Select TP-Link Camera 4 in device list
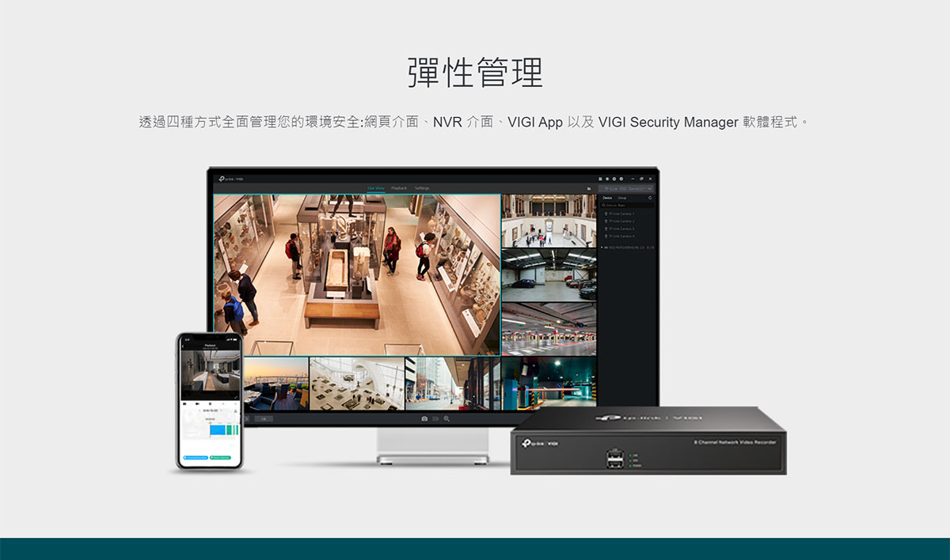Screen dimensions: 950x560 pos(620,236)
